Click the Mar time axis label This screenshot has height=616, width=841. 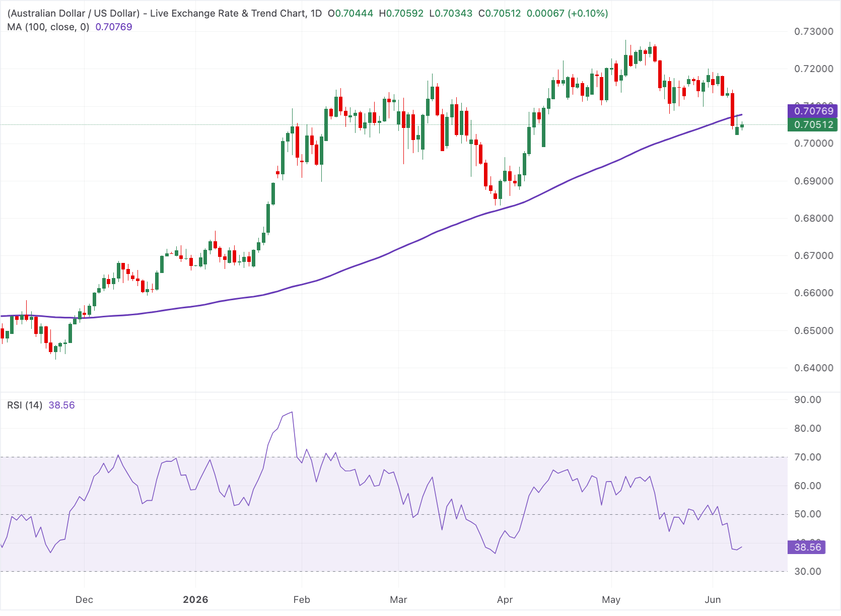(398, 600)
